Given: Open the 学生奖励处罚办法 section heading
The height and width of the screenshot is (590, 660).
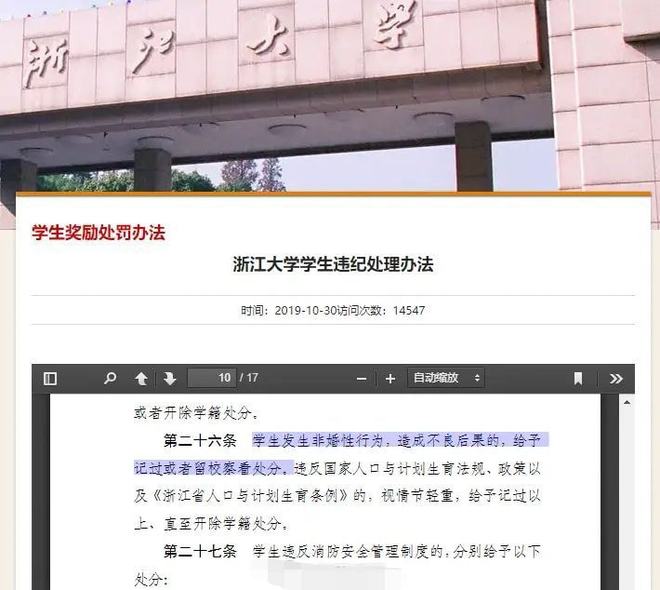Looking at the screenshot, I should tap(98, 232).
